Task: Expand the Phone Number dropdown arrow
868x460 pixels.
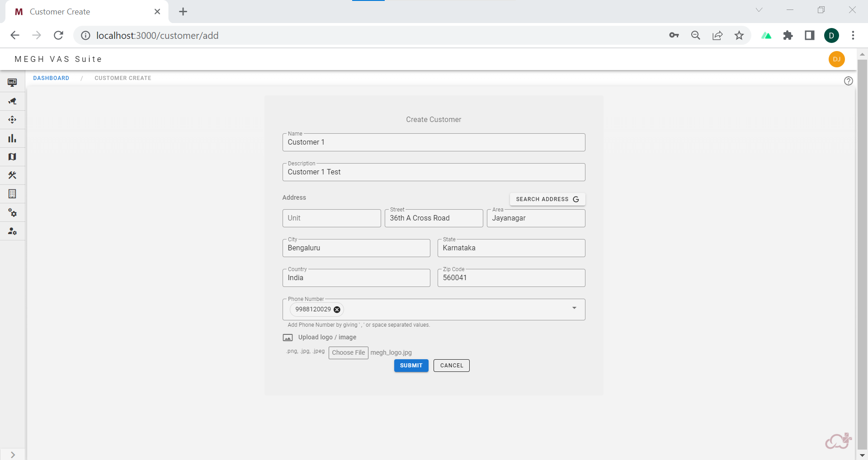Action: [574, 308]
